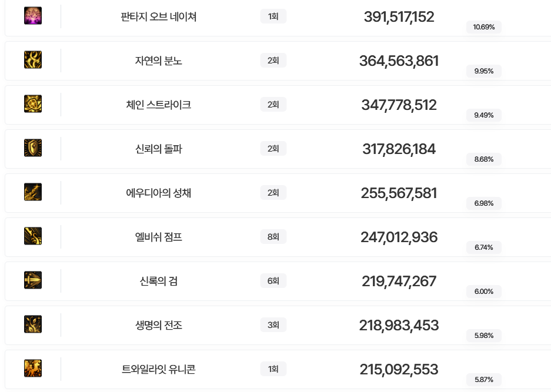This screenshot has height=392, width=551.
Task: Click the 신뢰의 돌파 shield icon
Action: click(x=33, y=148)
